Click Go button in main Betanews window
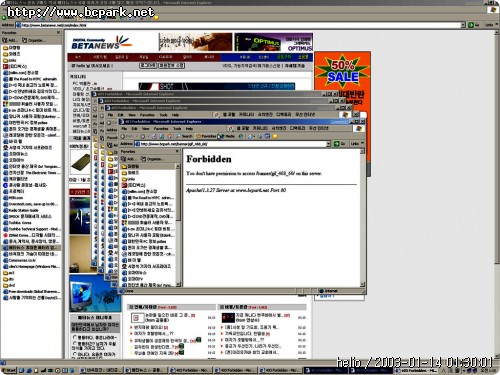Image resolution: width=500 pixels, height=375 pixels. (474, 25)
